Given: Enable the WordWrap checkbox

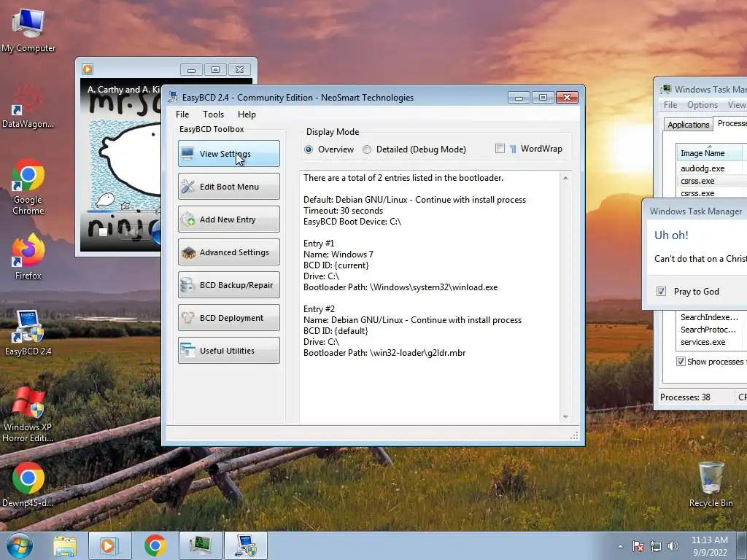Looking at the screenshot, I should coord(500,149).
